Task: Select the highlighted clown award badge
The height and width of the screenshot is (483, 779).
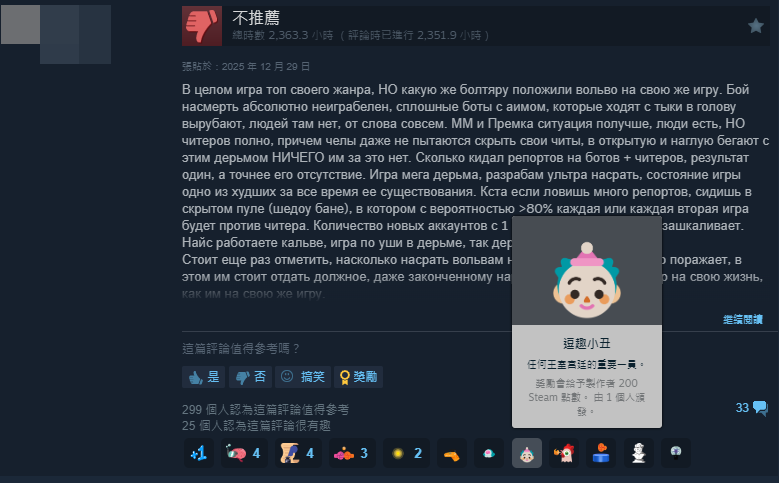Action: [527, 453]
